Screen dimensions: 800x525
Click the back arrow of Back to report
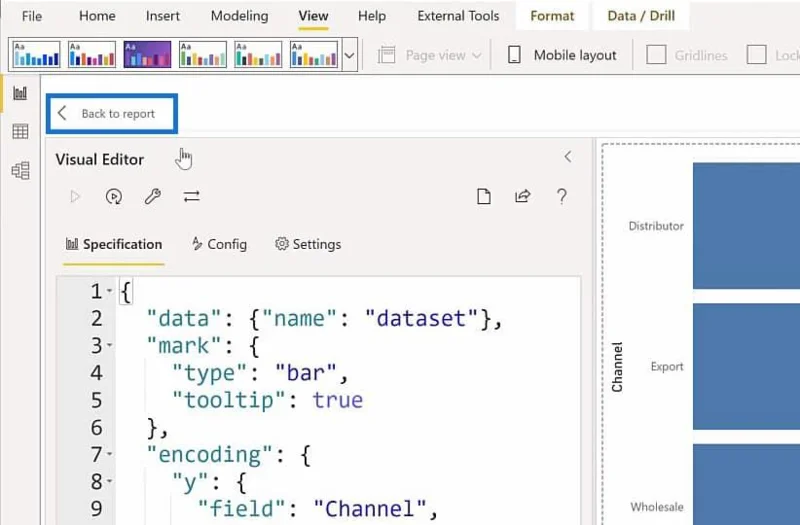pyautogui.click(x=62, y=113)
